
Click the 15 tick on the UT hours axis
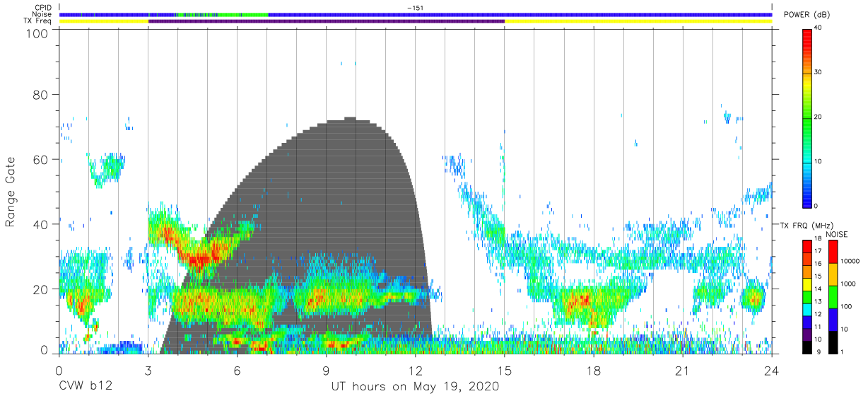[x=504, y=371]
